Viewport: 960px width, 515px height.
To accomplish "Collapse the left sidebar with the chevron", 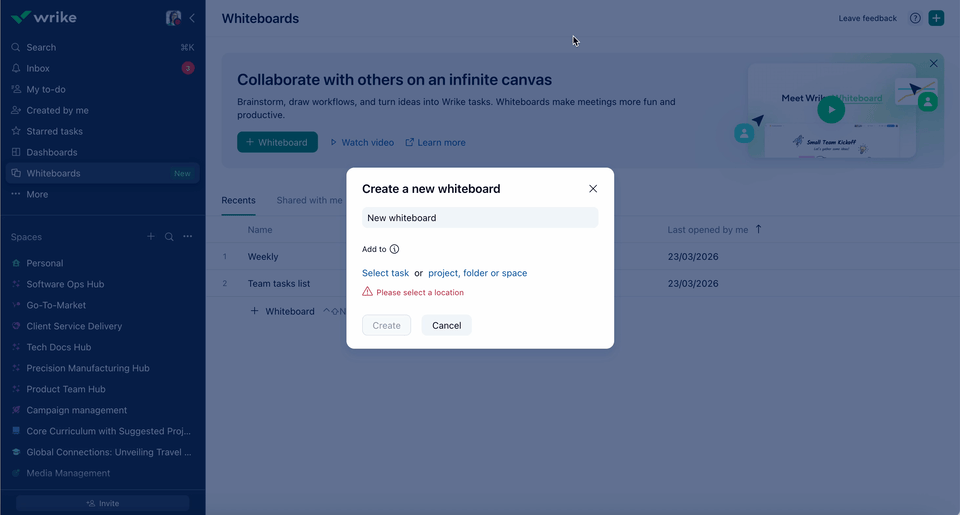I will coord(192,18).
